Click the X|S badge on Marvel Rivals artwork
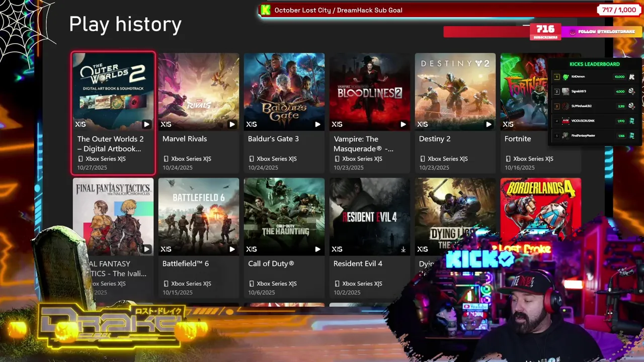The image size is (644, 362). [x=166, y=124]
